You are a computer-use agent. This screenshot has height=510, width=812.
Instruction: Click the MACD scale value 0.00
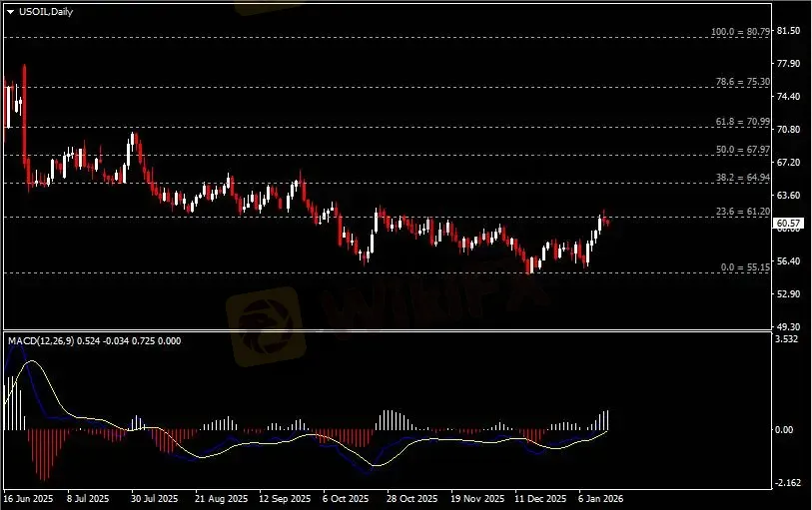point(785,430)
